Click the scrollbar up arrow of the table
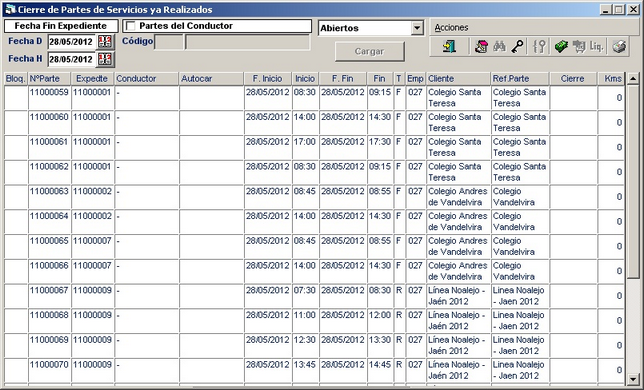Screen dimensions: 644x390 633,78
